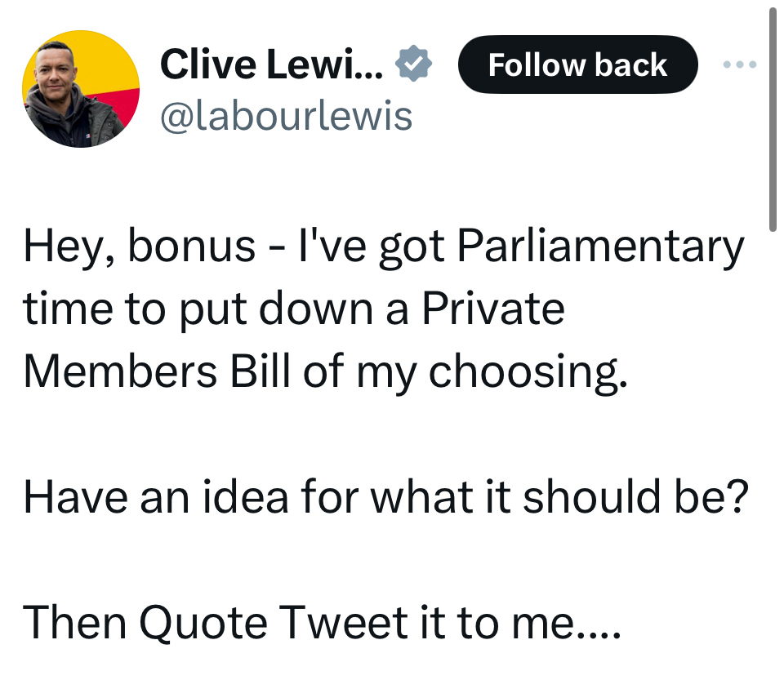Click the verified badge next to name
The width and height of the screenshot is (784, 680).
(414, 64)
